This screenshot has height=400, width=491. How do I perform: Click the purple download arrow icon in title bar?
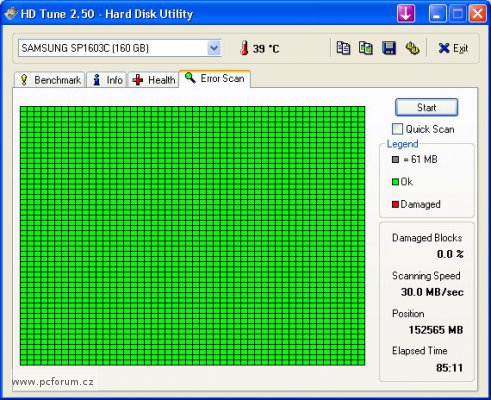[x=406, y=14]
